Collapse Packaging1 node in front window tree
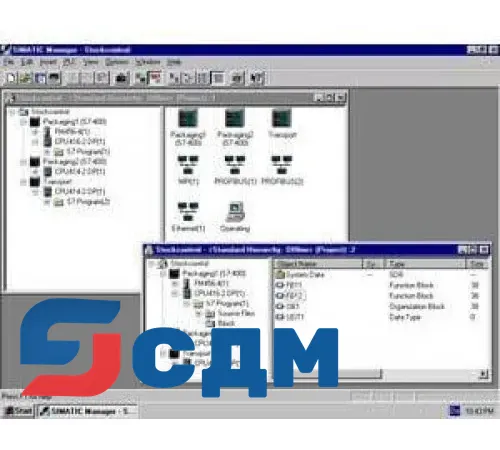Screen dimensions: 500x450 click(x=163, y=274)
